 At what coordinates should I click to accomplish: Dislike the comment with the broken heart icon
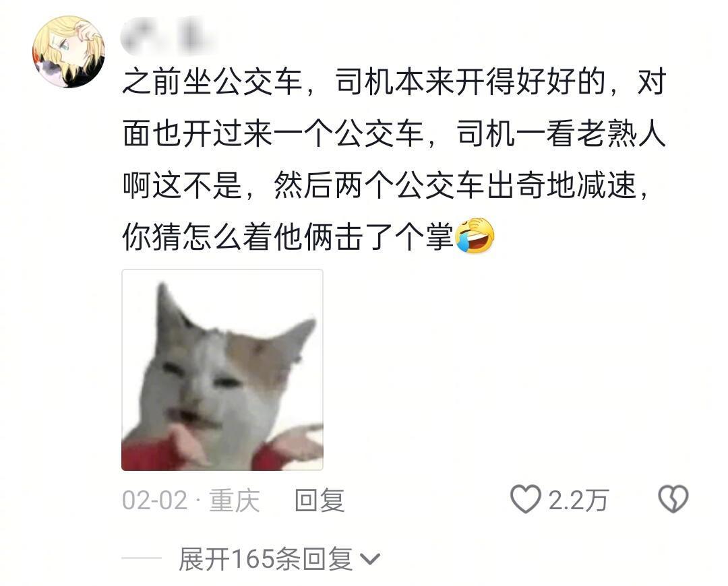(673, 499)
